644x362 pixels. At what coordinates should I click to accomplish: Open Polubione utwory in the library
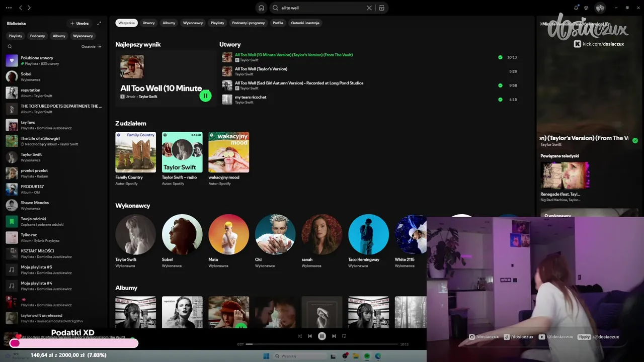coord(54,60)
